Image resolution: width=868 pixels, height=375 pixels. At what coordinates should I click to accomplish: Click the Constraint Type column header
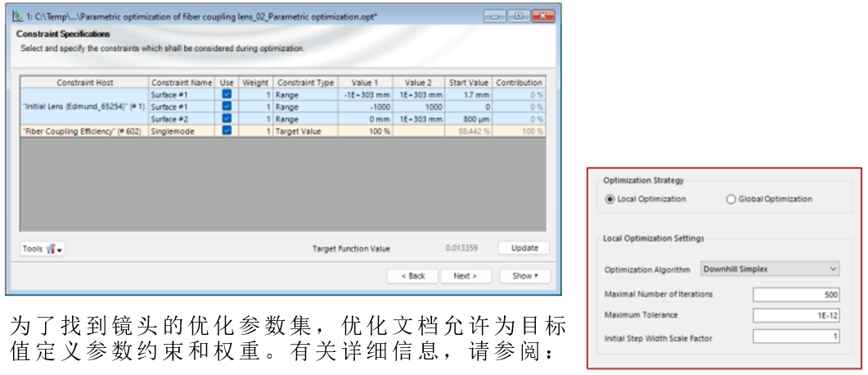pyautogui.click(x=306, y=83)
